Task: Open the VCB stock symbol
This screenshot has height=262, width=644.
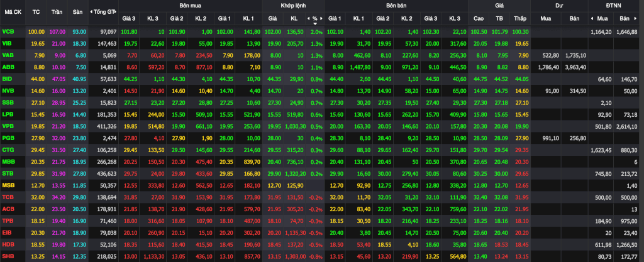Action: [8, 31]
